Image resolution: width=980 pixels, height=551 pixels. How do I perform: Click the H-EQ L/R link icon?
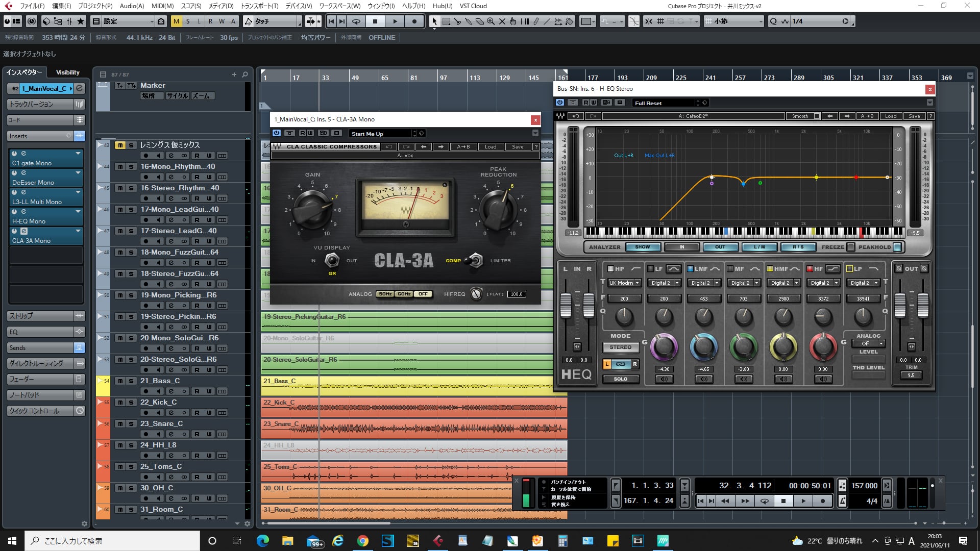pyautogui.click(x=621, y=364)
